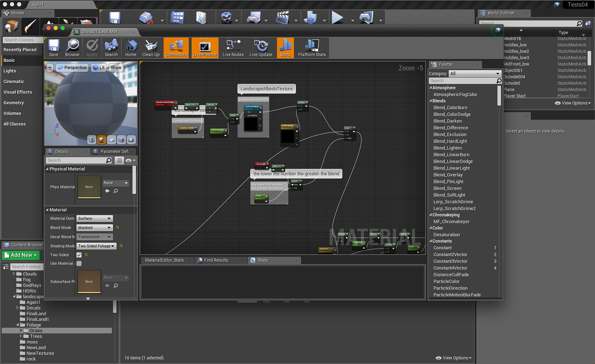Open Palette Category All dropdown

coord(475,74)
